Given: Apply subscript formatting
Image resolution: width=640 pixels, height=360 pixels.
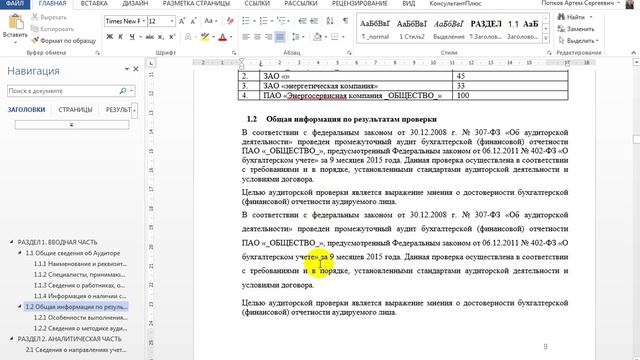Looking at the screenshot, I should point(161,37).
